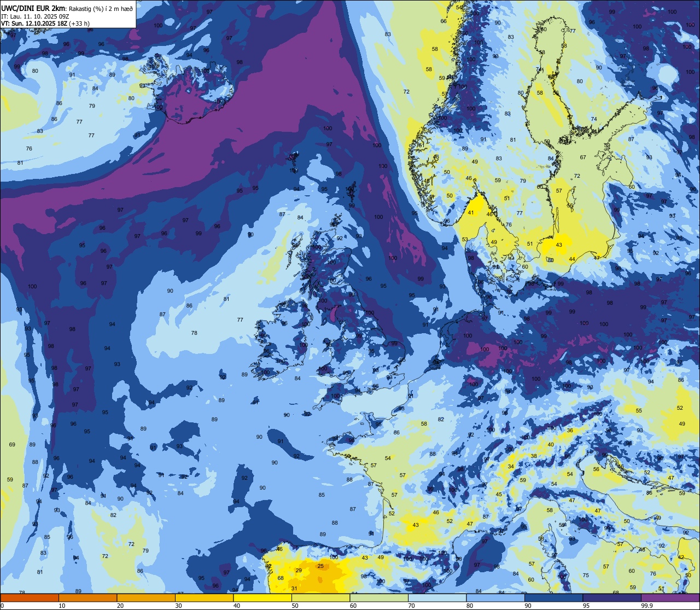Click the legend tick label "80"
This screenshot has width=700, height=610.
click(x=469, y=605)
